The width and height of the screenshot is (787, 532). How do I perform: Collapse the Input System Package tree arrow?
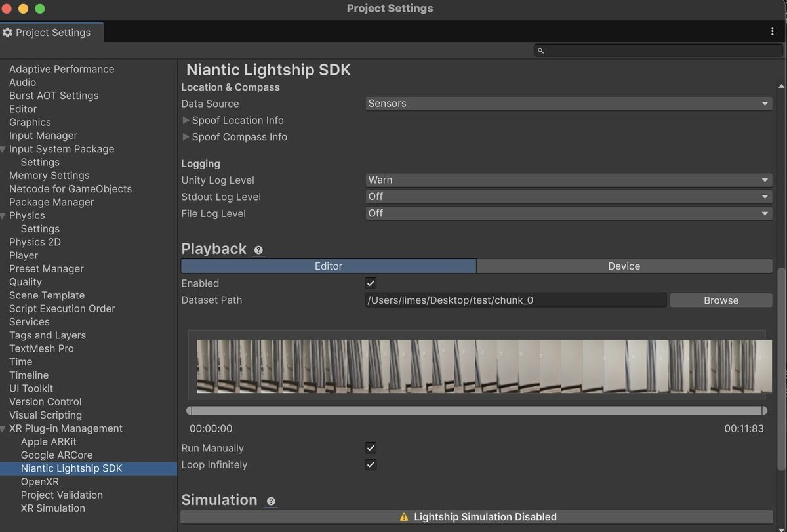(x=3, y=149)
